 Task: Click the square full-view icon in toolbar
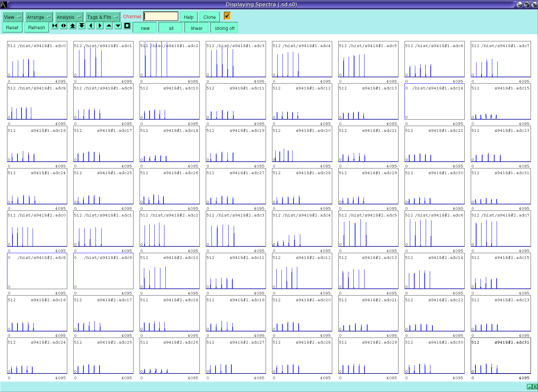pyautogui.click(x=127, y=26)
